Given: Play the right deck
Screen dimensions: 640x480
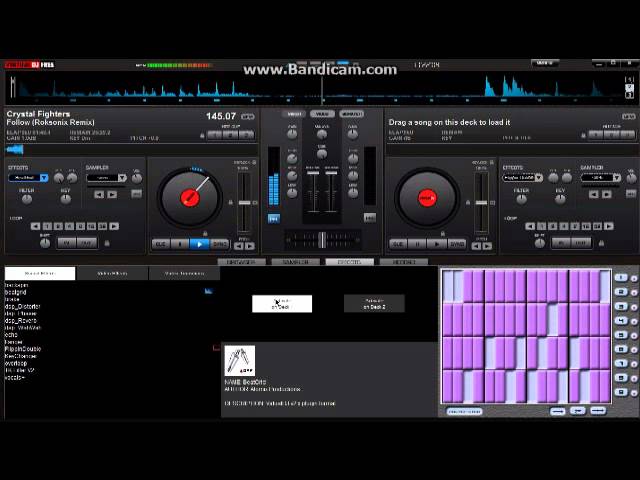Looking at the screenshot, I should pos(437,244).
